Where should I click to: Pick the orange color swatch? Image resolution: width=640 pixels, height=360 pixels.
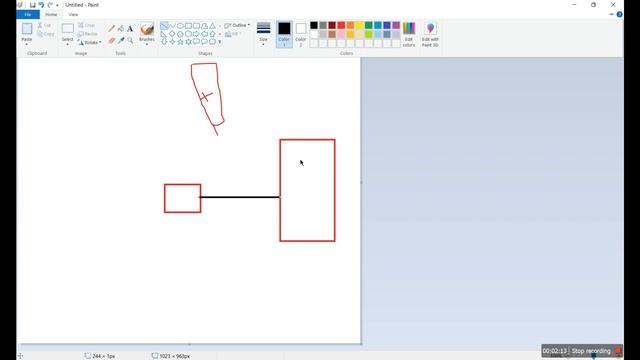tap(350, 25)
